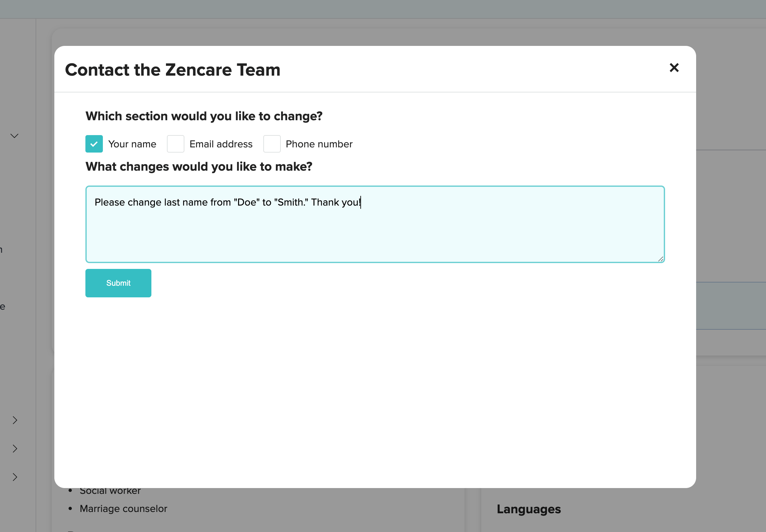
Task: Click the Social worker list item
Action: tap(110, 491)
